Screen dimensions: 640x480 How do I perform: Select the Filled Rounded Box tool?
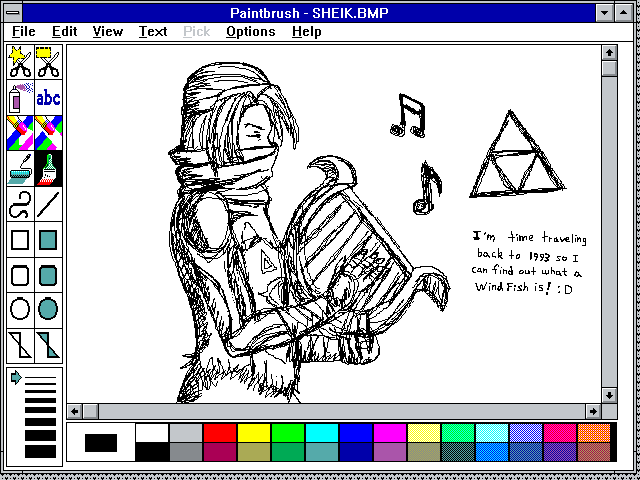[49, 275]
